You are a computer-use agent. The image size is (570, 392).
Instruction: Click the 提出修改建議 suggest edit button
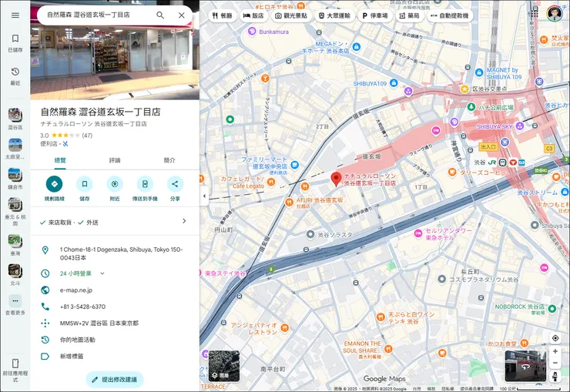click(x=115, y=380)
